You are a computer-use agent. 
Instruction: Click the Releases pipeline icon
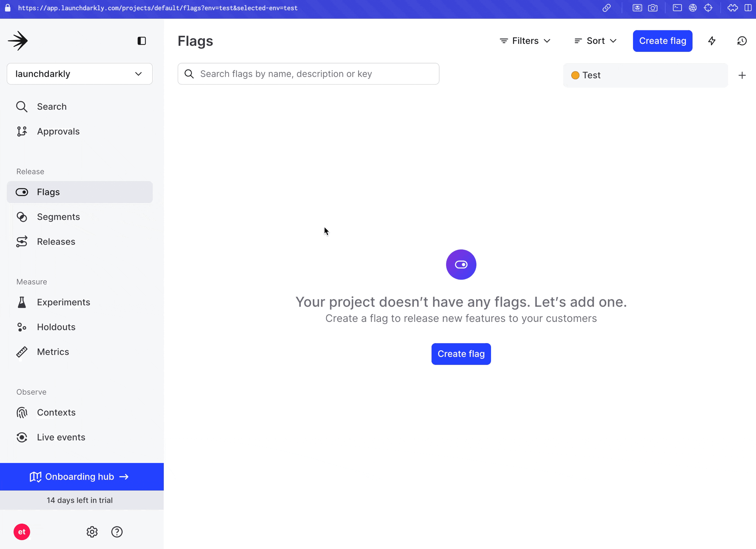pos(22,241)
